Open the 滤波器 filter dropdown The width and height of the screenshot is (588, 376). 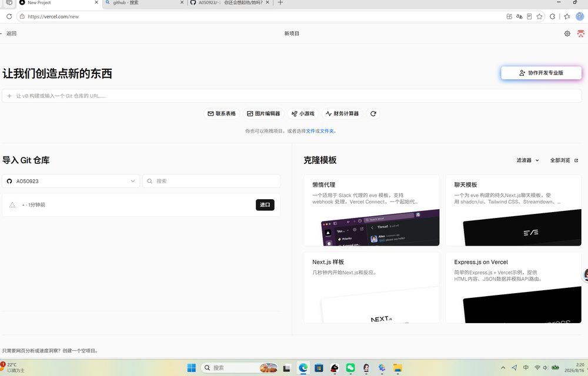coord(527,160)
